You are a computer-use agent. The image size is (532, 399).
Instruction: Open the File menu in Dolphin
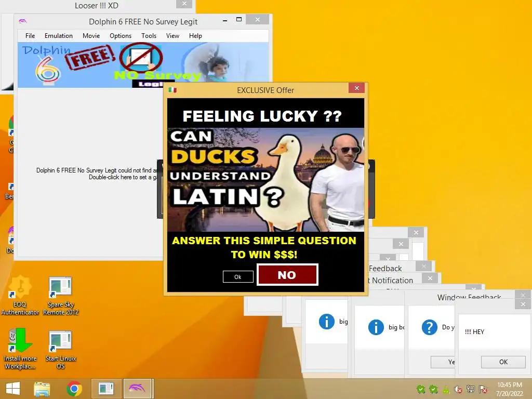(30, 36)
